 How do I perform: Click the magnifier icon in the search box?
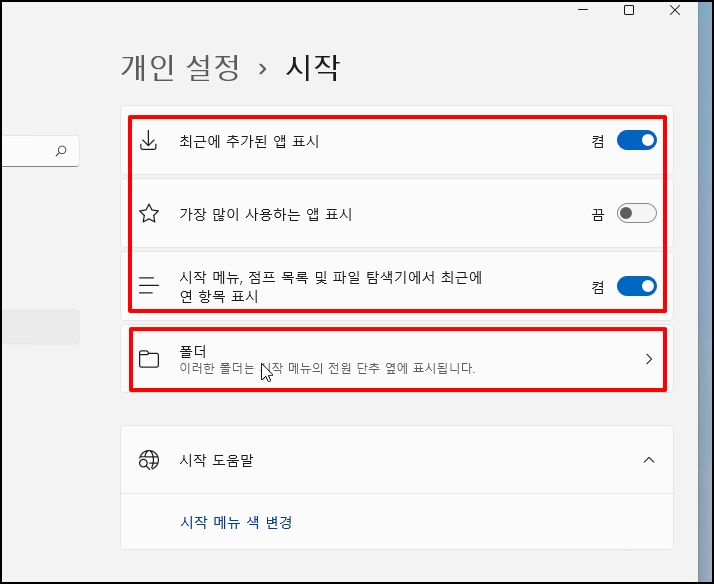[x=61, y=151]
